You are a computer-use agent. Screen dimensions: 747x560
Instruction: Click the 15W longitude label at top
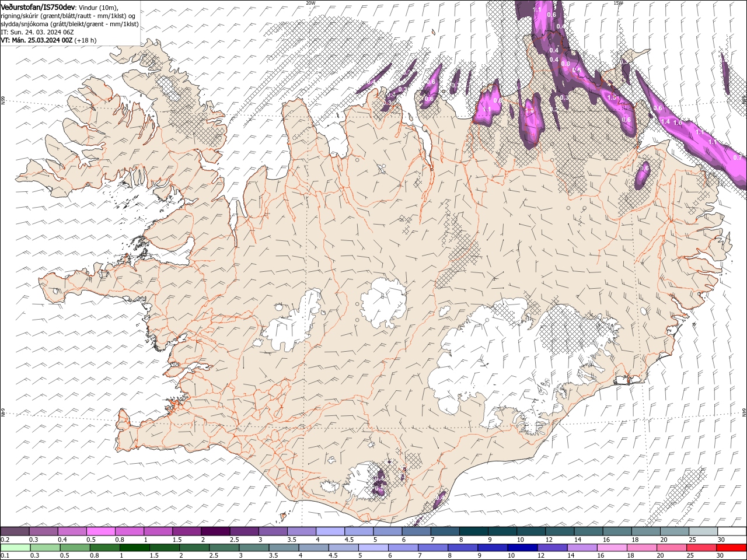[x=618, y=3]
